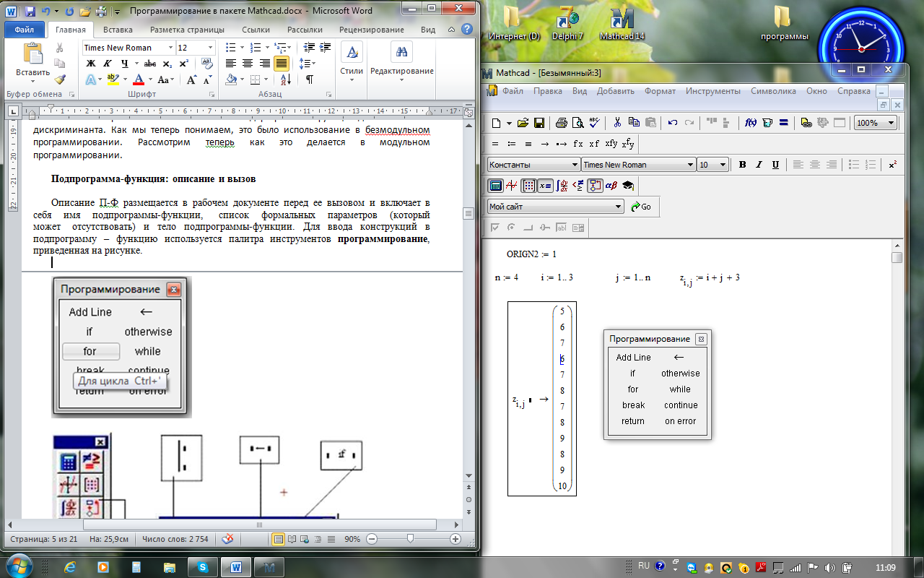Image resolution: width=924 pixels, height=578 pixels.
Task: Click Mathcad vertical scrollbar thumb
Action: point(897,258)
